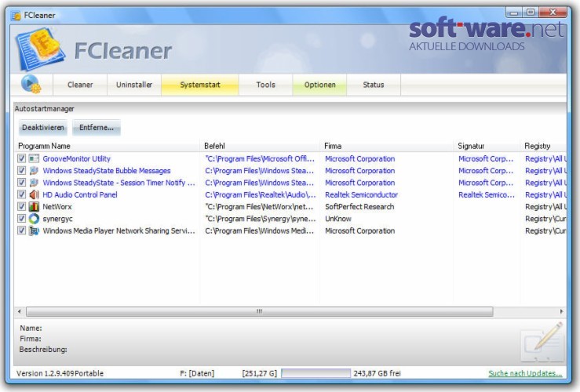
Task: Toggle the HD Audio Control Panel checkbox
Action: pos(21,194)
